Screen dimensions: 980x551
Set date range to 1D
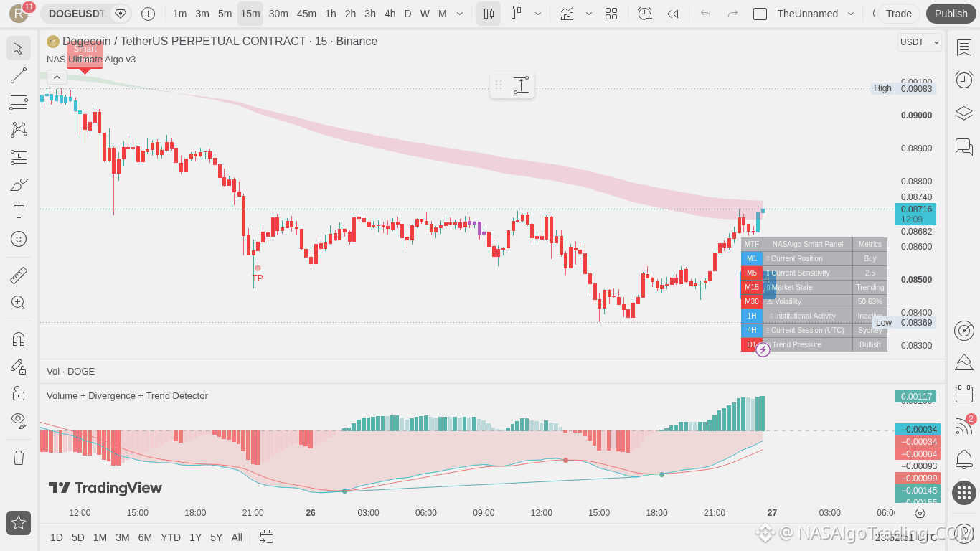click(x=57, y=537)
